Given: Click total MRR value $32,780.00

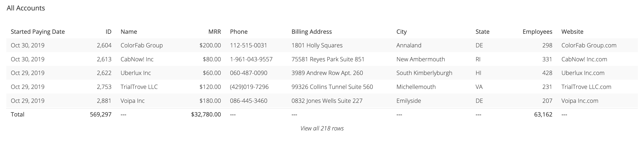Looking at the screenshot, I should coord(206,114).
